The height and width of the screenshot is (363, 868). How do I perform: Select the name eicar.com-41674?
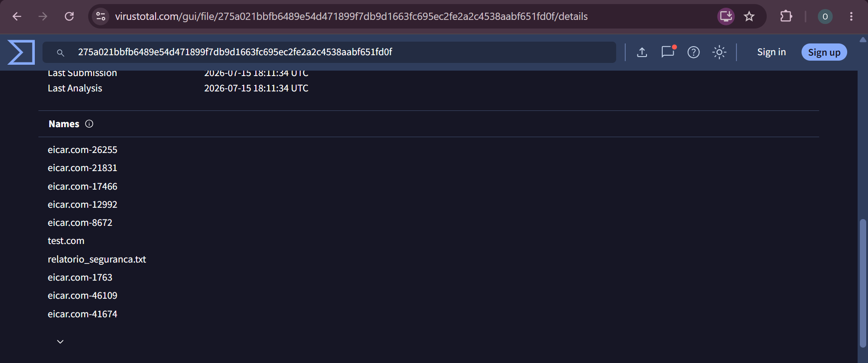pos(82,314)
